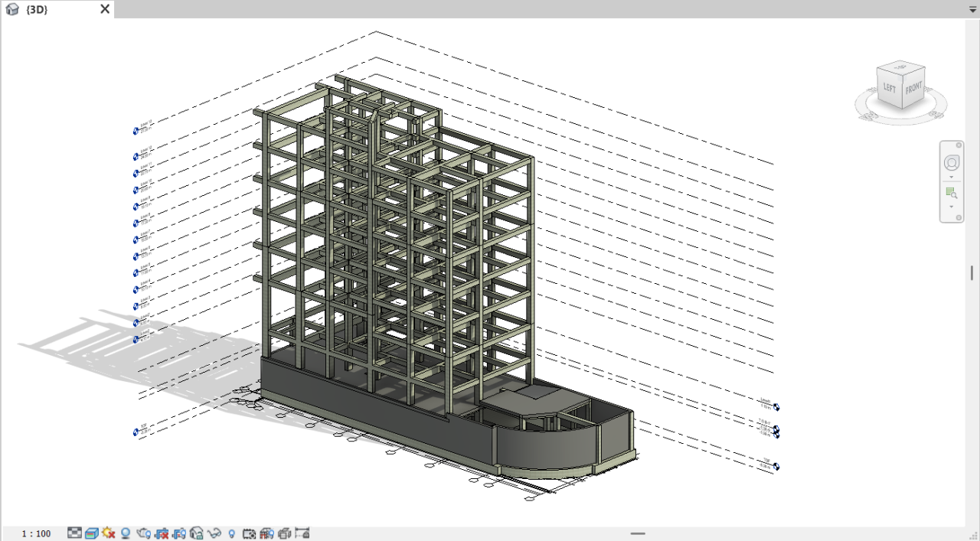Image resolution: width=980 pixels, height=541 pixels.
Task: Select the T.O.B-1 level head
Action: tap(776, 429)
